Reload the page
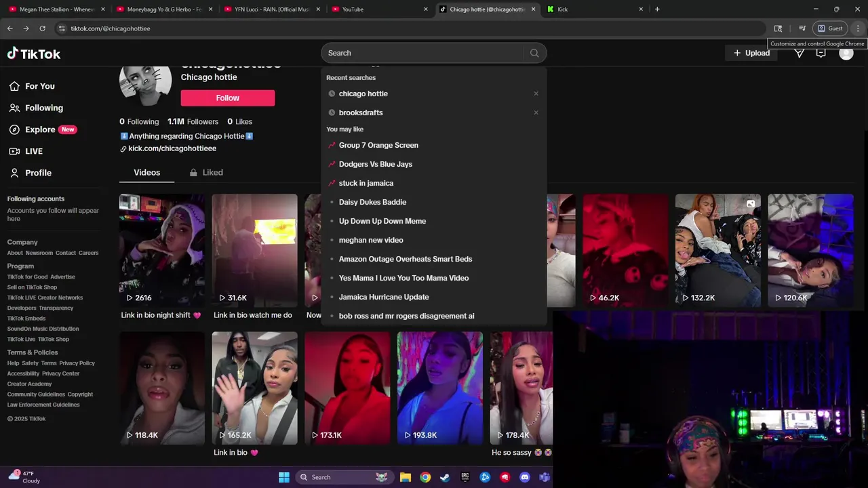The image size is (868, 488). point(42,28)
